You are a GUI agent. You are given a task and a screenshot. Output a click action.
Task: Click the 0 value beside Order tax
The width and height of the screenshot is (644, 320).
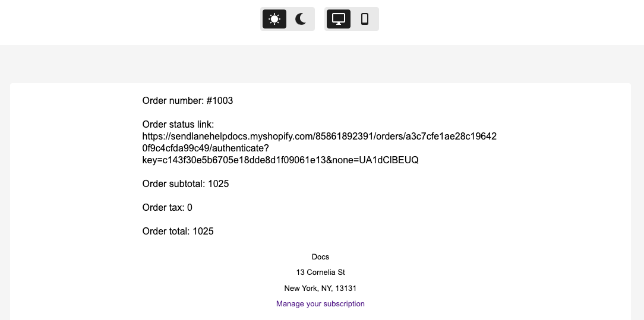point(190,208)
